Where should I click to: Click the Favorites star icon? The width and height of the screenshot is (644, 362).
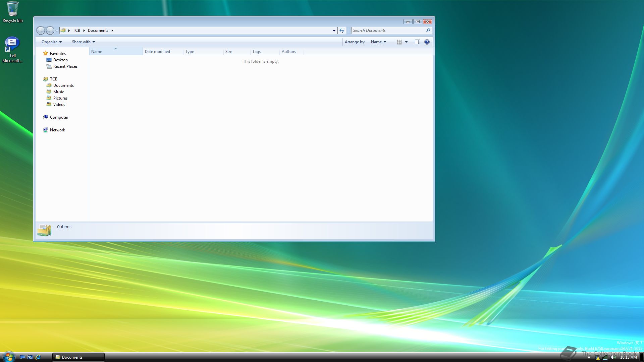pyautogui.click(x=46, y=53)
